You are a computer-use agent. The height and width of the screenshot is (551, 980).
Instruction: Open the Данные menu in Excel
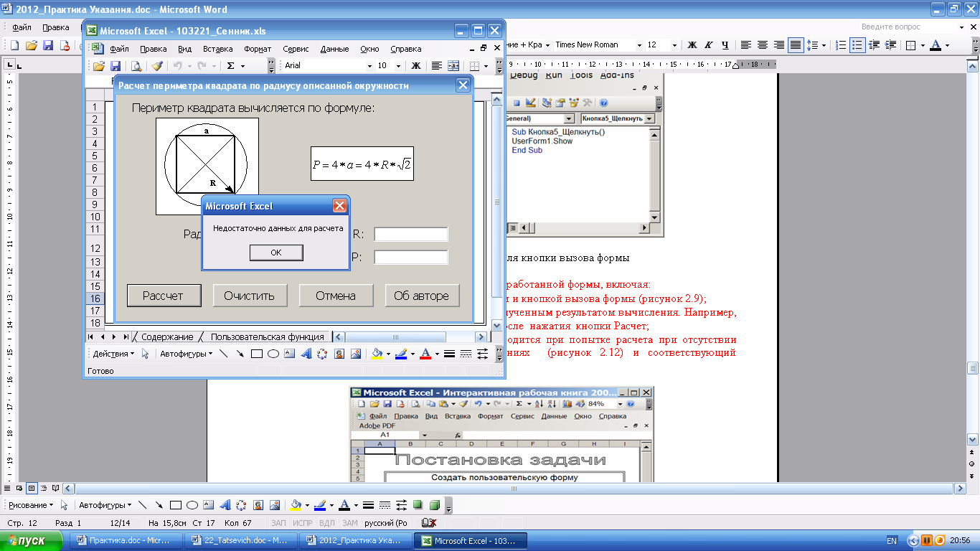tap(334, 50)
